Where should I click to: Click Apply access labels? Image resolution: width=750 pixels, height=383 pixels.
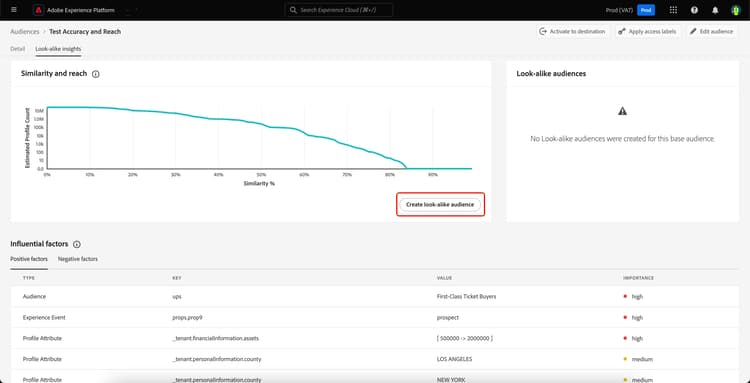click(647, 32)
